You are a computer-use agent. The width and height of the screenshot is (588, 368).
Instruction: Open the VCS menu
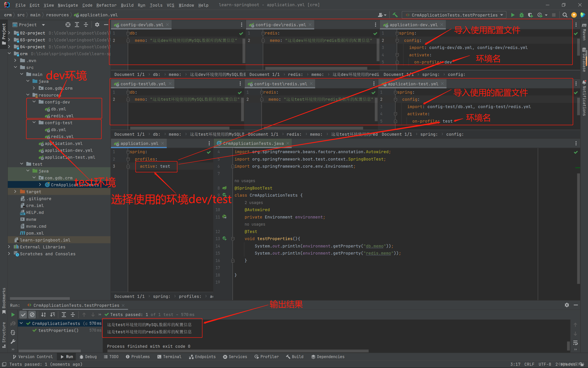coord(170,5)
